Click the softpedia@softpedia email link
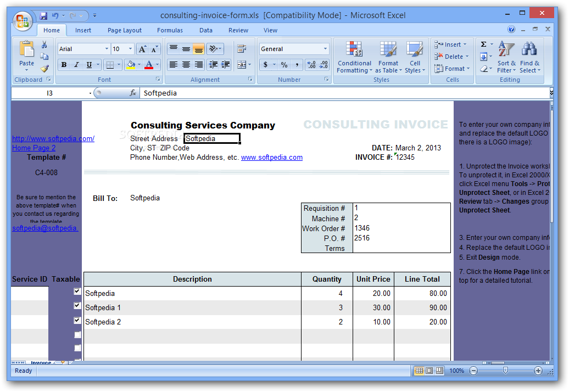The image size is (569, 392). coord(45,228)
